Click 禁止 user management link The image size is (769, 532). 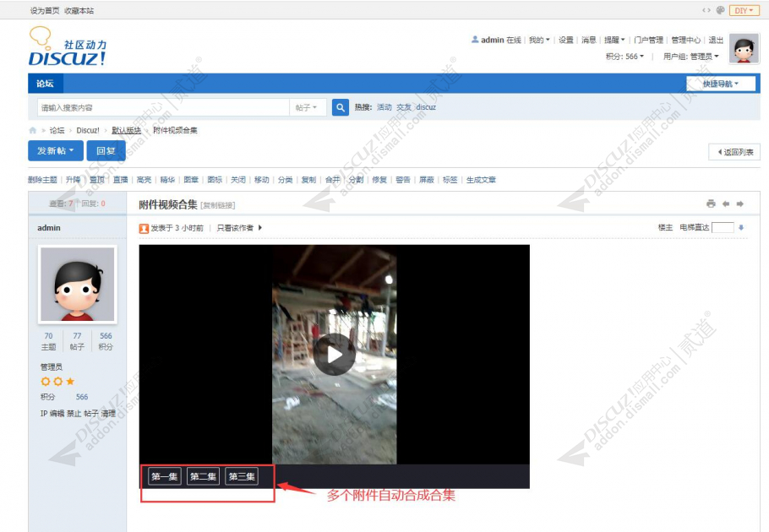coord(74,414)
